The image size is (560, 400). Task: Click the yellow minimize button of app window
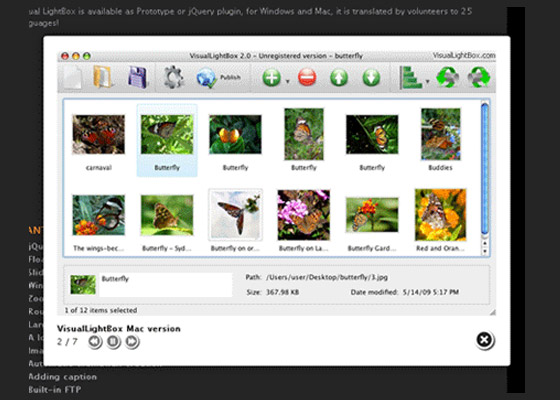tap(76, 56)
